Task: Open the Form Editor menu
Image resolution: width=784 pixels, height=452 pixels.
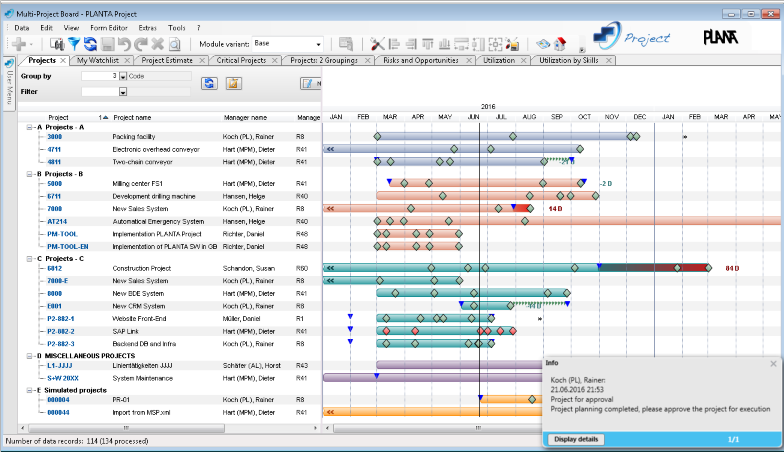Action: [x=108, y=28]
